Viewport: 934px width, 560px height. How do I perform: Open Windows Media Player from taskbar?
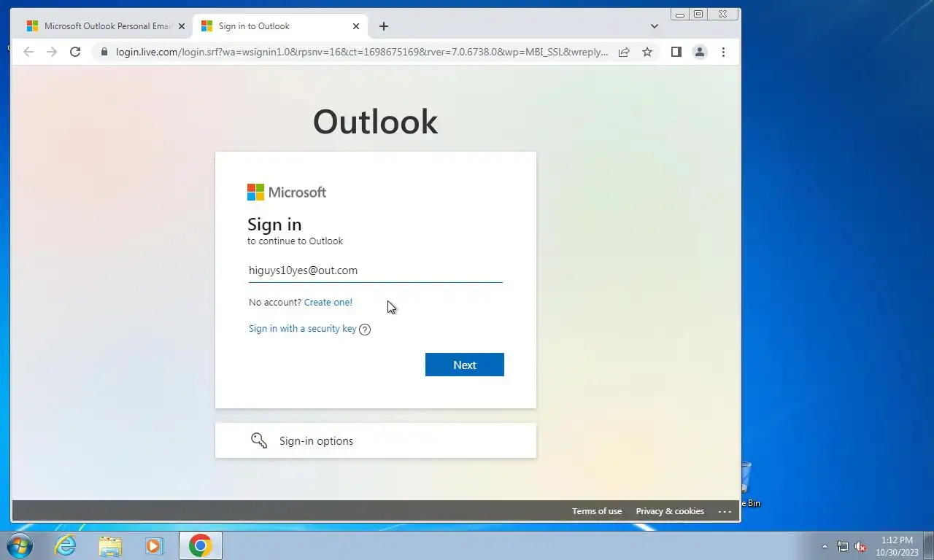click(x=154, y=545)
